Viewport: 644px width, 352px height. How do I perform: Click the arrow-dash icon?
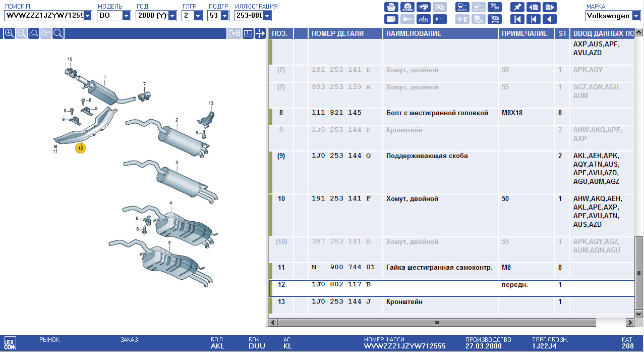[x=439, y=19]
